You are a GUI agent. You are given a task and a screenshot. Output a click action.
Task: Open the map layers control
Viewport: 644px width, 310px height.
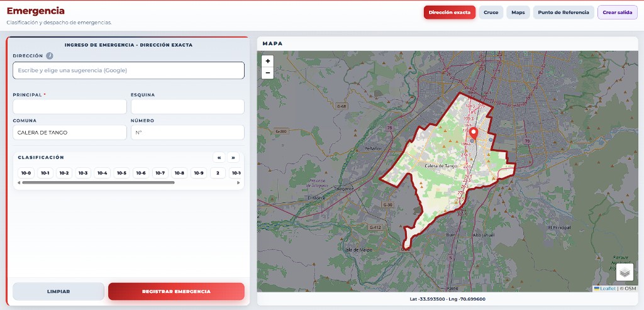tap(625, 272)
